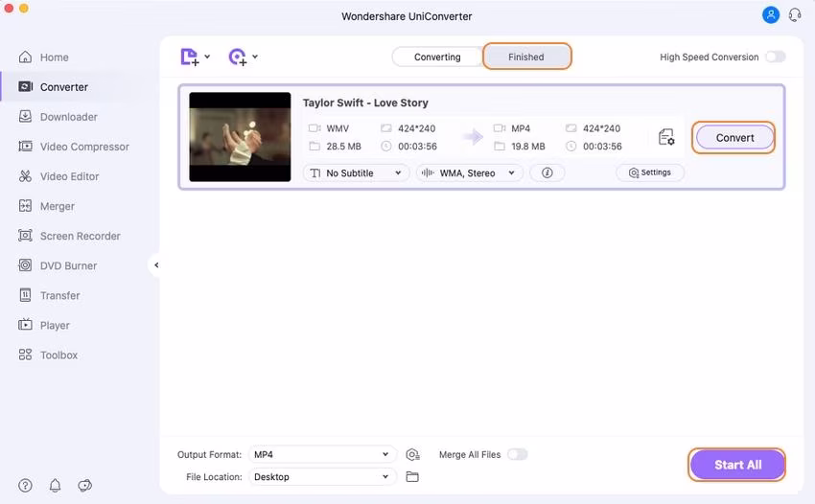815x504 pixels.
Task: Switch to the Finished tab
Action: [x=526, y=57]
